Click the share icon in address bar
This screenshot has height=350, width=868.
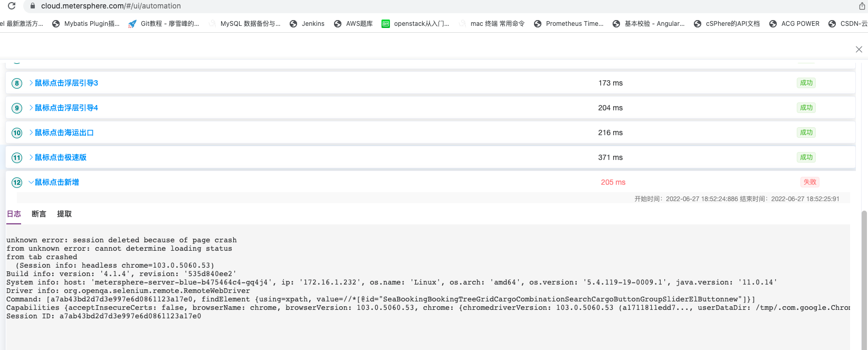coord(862,6)
